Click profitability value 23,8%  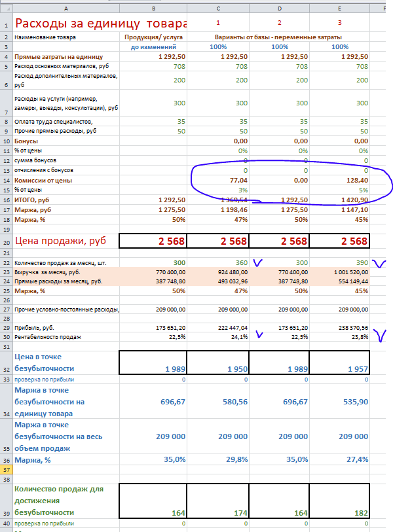pyautogui.click(x=361, y=337)
